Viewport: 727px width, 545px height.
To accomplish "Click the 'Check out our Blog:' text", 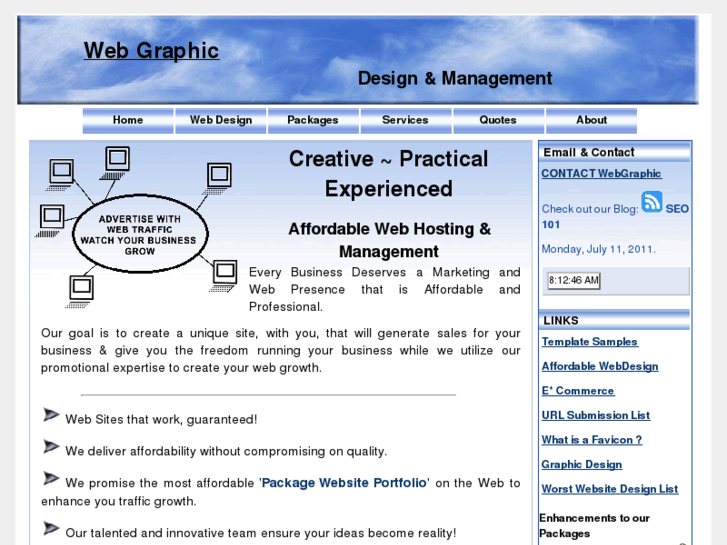I will click(590, 209).
